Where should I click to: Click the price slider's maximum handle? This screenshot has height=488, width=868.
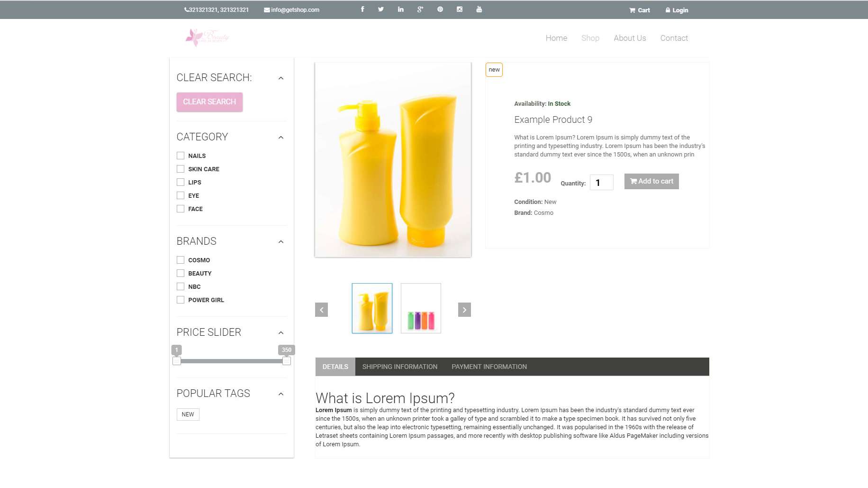pos(287,361)
